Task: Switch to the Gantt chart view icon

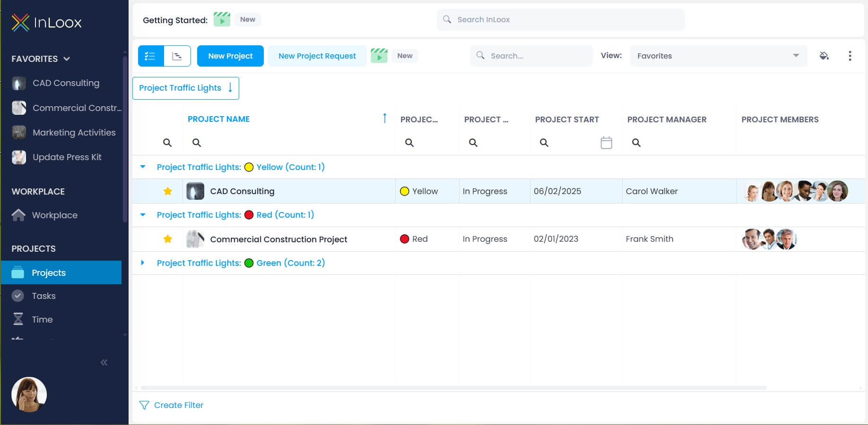Action: coord(177,56)
